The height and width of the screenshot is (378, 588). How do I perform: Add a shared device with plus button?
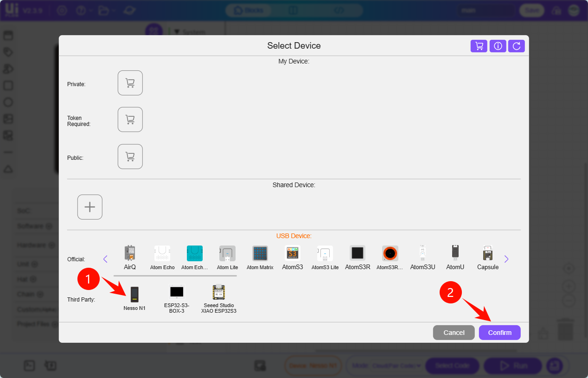(90, 207)
